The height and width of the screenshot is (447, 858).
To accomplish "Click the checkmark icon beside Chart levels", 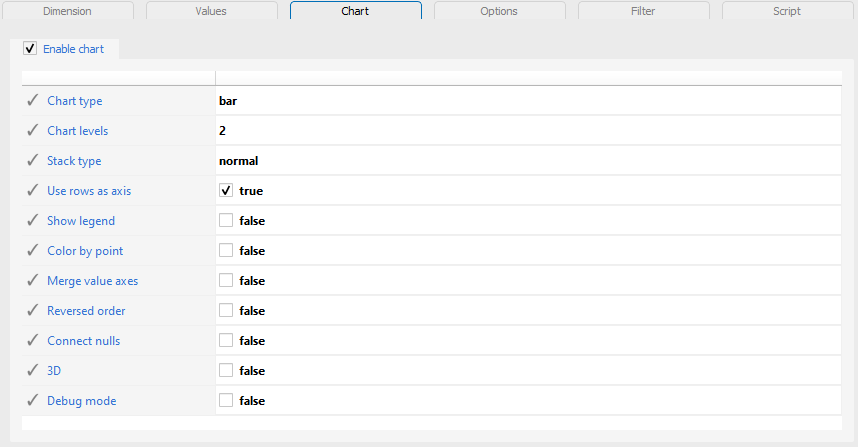I will pos(33,130).
